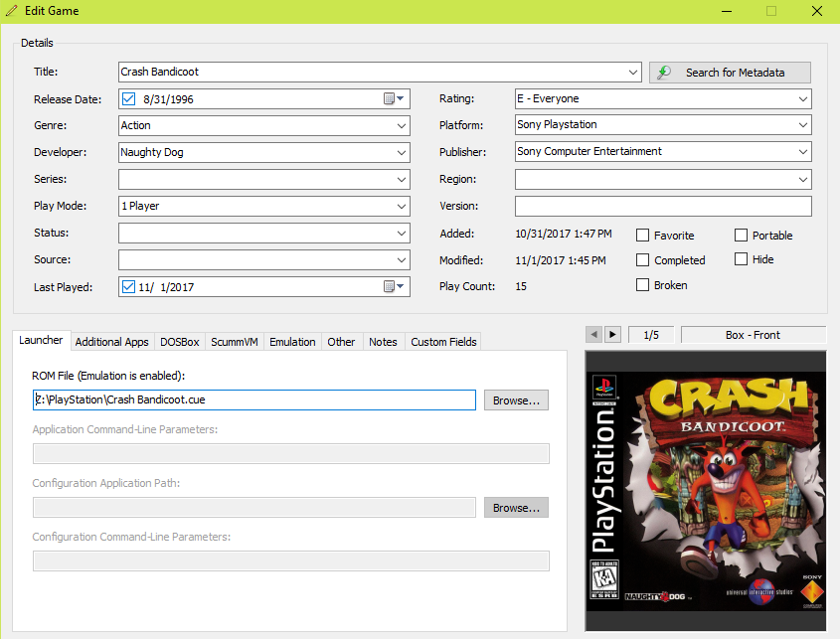The height and width of the screenshot is (639, 840).
Task: Check the Portable option
Action: [x=741, y=236]
